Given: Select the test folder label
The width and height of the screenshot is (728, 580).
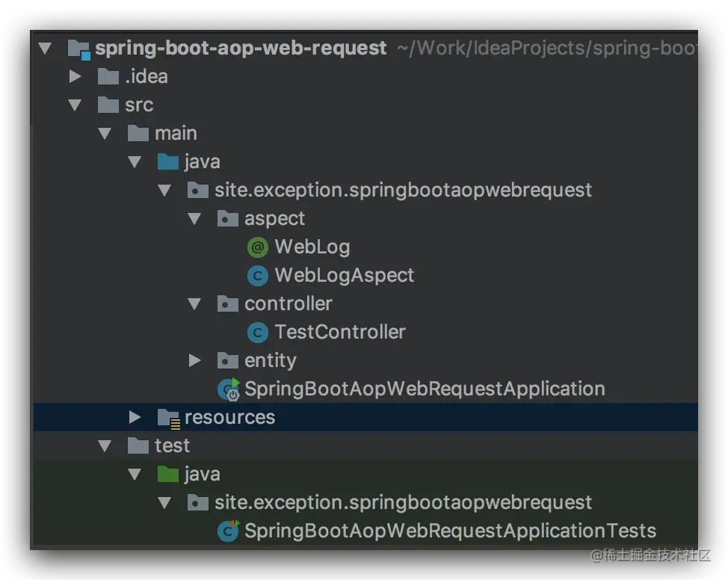Looking at the screenshot, I should [172, 445].
